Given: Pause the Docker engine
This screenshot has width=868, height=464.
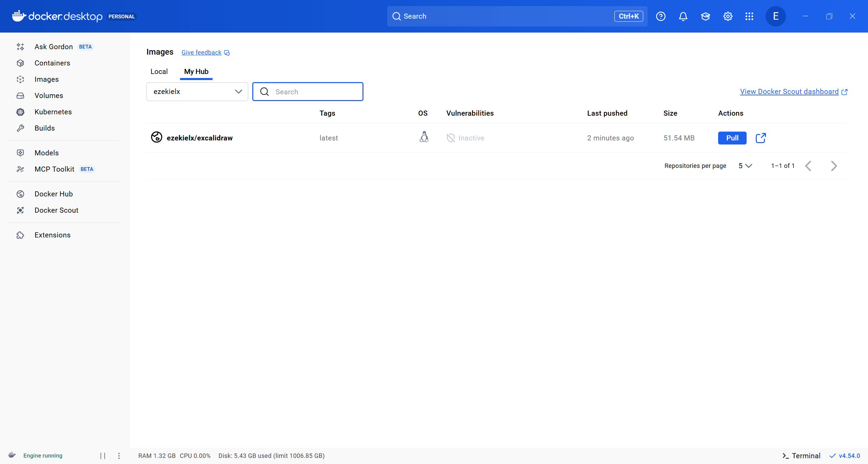Looking at the screenshot, I should [103, 456].
